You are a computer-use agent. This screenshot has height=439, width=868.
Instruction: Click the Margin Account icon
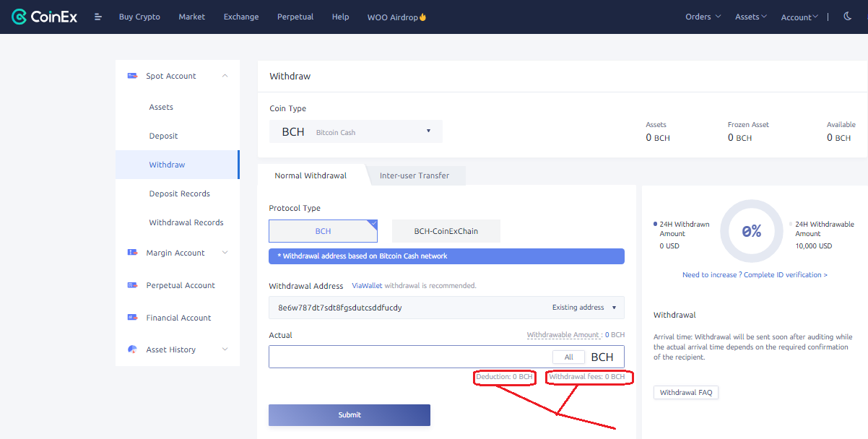(132, 253)
